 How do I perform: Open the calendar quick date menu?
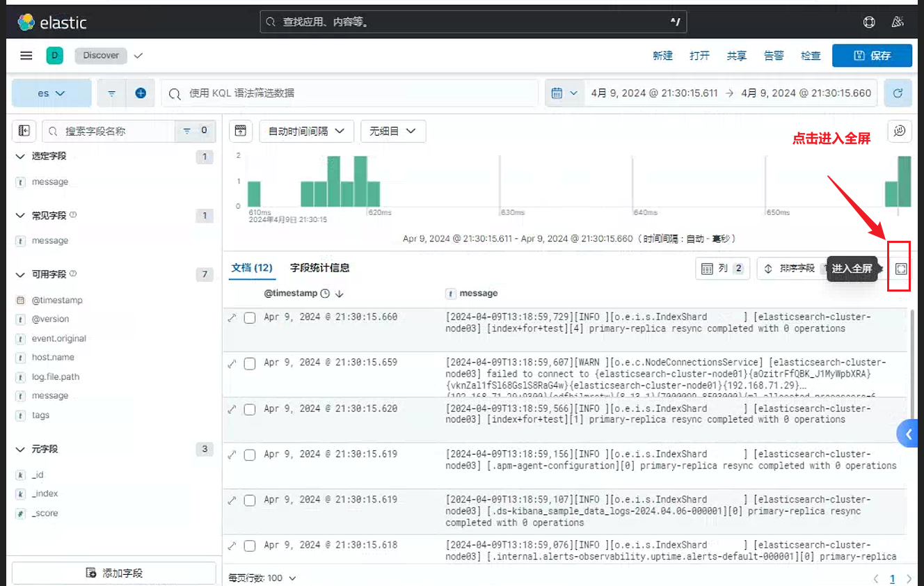[564, 93]
